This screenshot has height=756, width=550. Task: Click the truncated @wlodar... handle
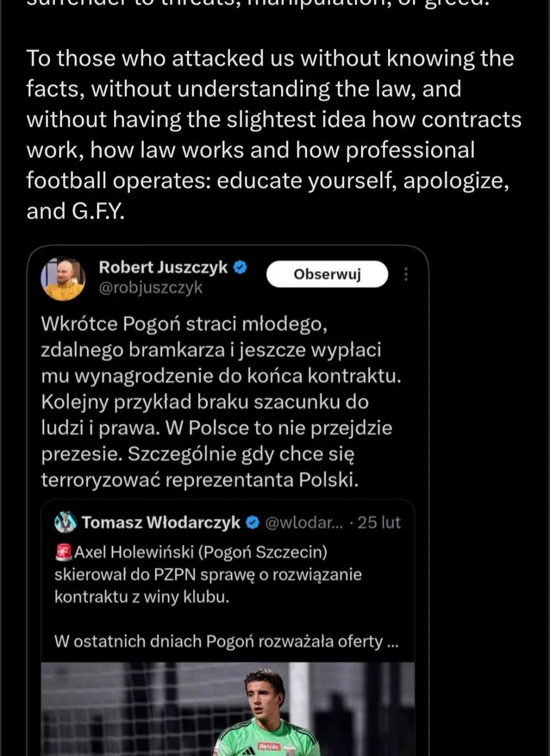[304, 522]
